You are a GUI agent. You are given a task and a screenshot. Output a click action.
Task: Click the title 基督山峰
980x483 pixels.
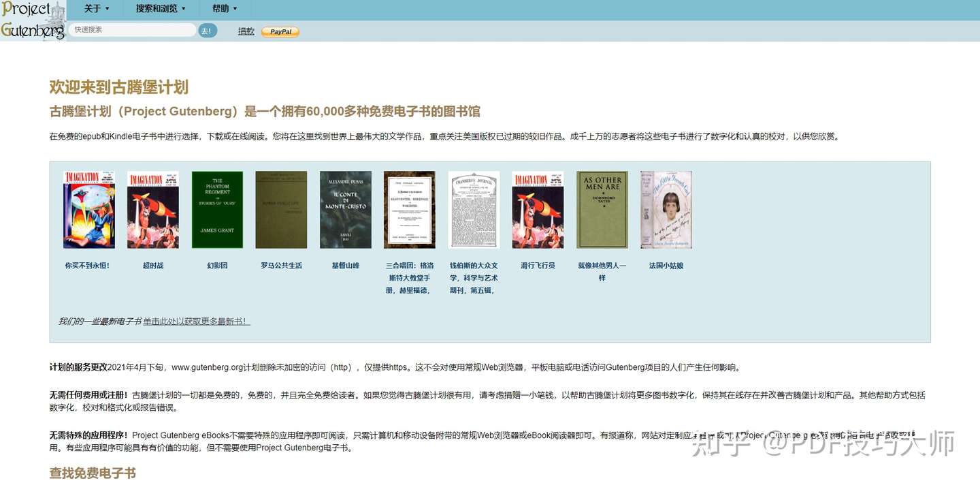(x=346, y=266)
